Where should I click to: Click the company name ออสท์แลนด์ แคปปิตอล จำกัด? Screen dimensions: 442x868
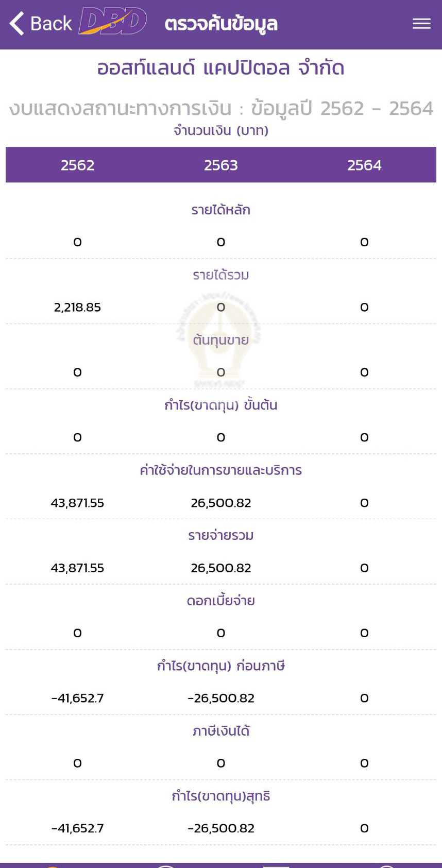(221, 68)
